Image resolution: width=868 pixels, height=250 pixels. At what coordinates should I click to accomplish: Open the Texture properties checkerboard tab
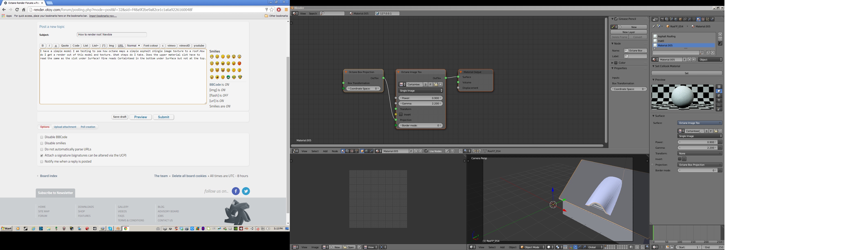click(x=703, y=19)
